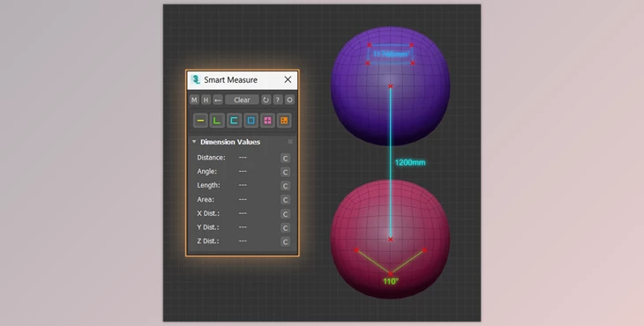
Task: Click the M button in Smart Measure
Action: (x=194, y=100)
